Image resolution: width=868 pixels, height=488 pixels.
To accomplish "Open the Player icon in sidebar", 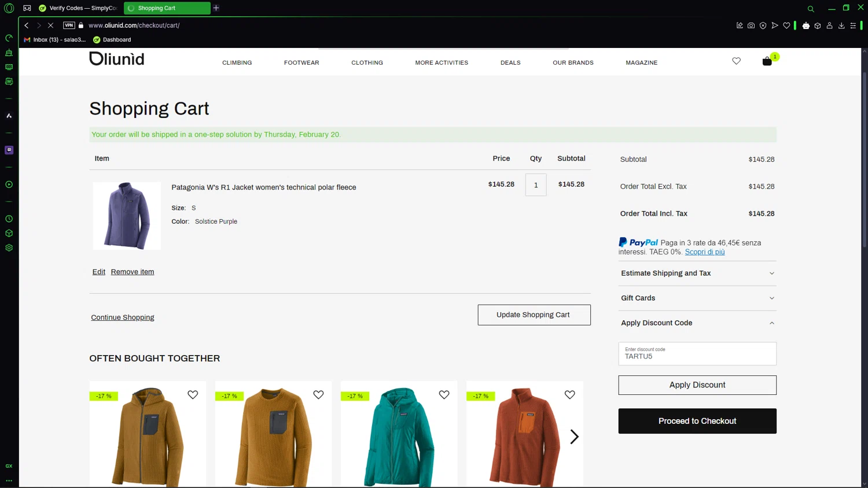I will coord(9,184).
